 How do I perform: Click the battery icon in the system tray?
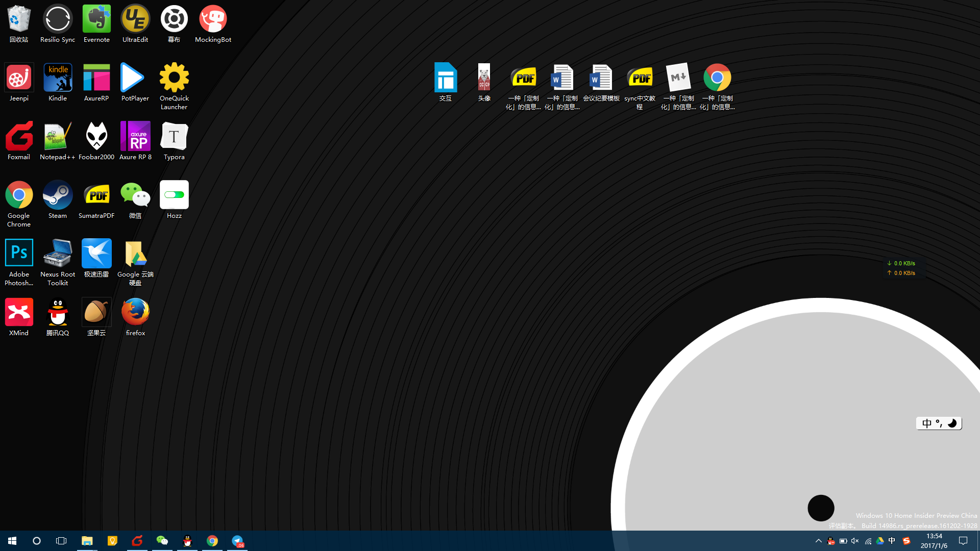click(x=843, y=541)
